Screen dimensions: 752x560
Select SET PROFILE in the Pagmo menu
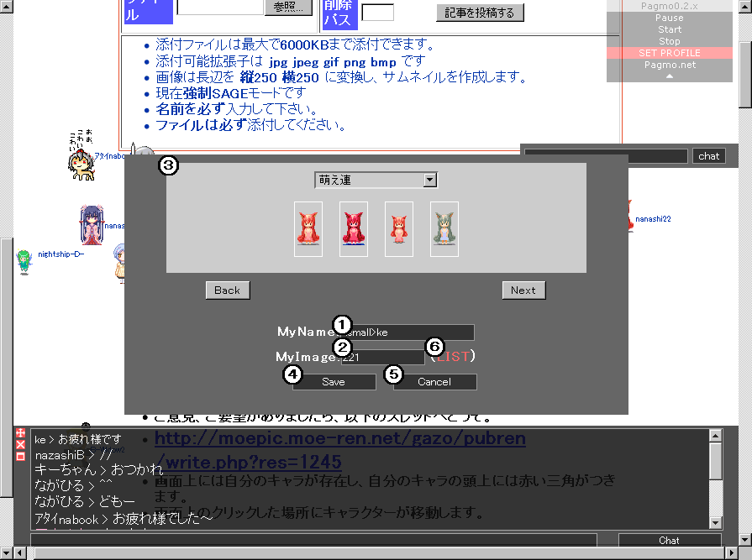670,53
